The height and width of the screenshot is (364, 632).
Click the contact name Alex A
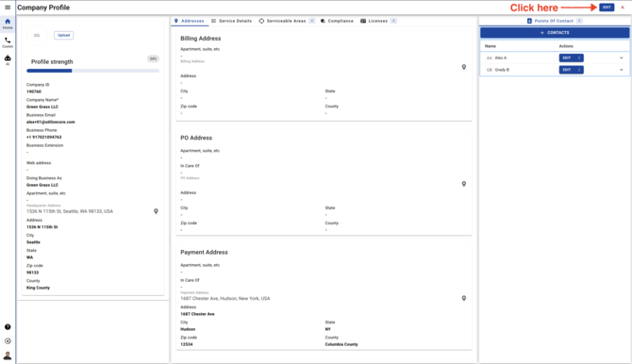coord(501,58)
